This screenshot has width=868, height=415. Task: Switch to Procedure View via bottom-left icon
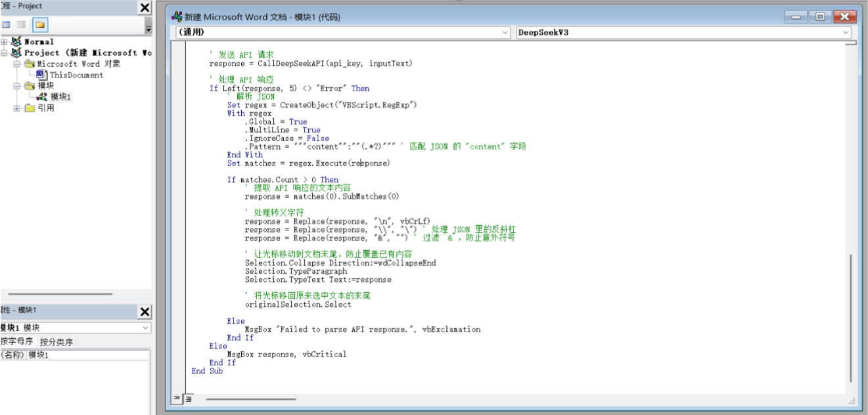tap(177, 399)
